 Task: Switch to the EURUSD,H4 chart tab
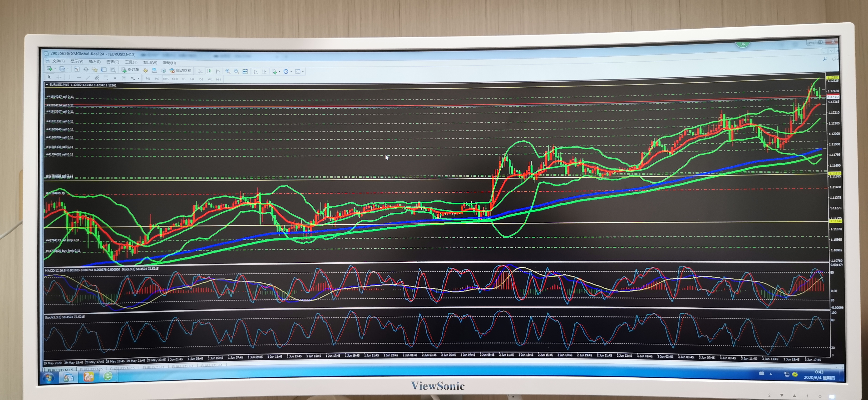212,365
